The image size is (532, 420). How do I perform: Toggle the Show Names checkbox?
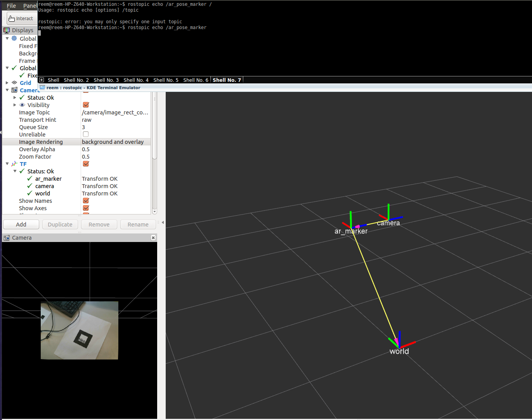(86, 200)
